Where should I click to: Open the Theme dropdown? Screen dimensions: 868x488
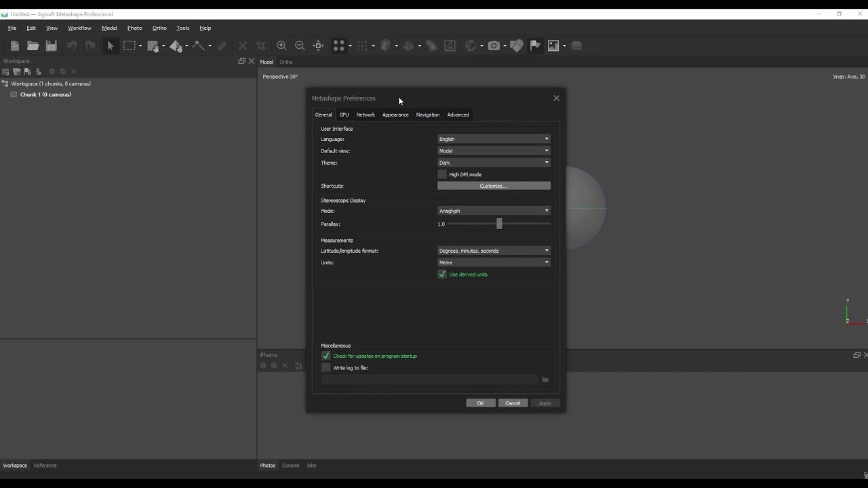[x=494, y=163]
